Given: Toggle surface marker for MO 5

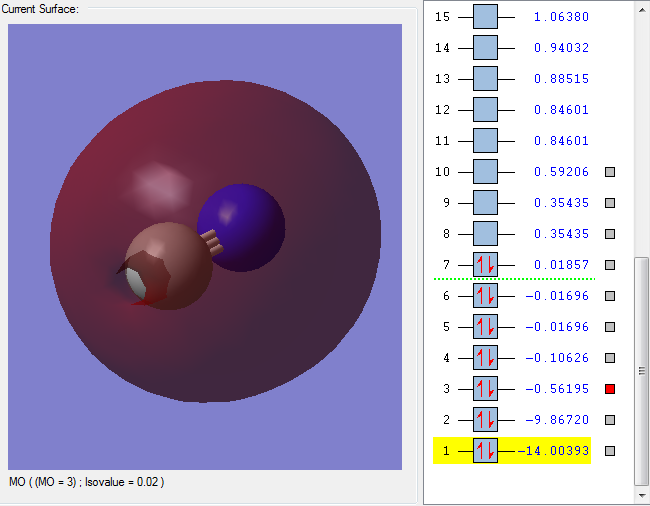Looking at the screenshot, I should (610, 327).
